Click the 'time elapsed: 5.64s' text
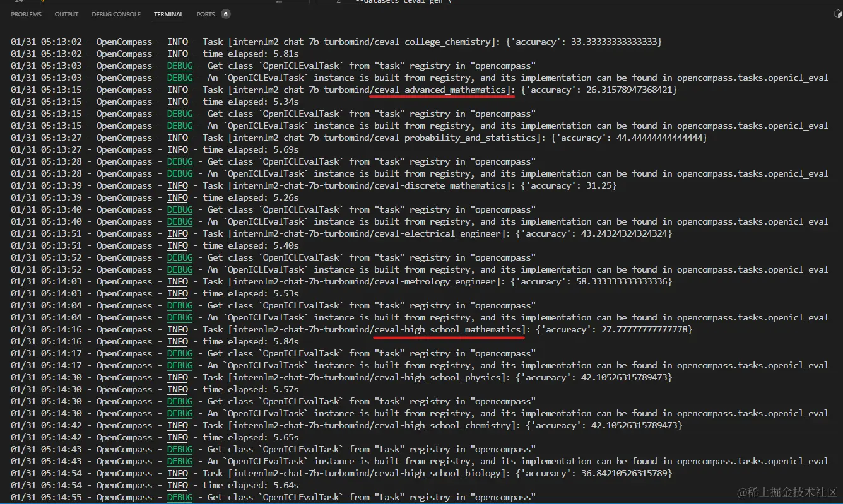Screen dimensions: 843x504 [251, 485]
